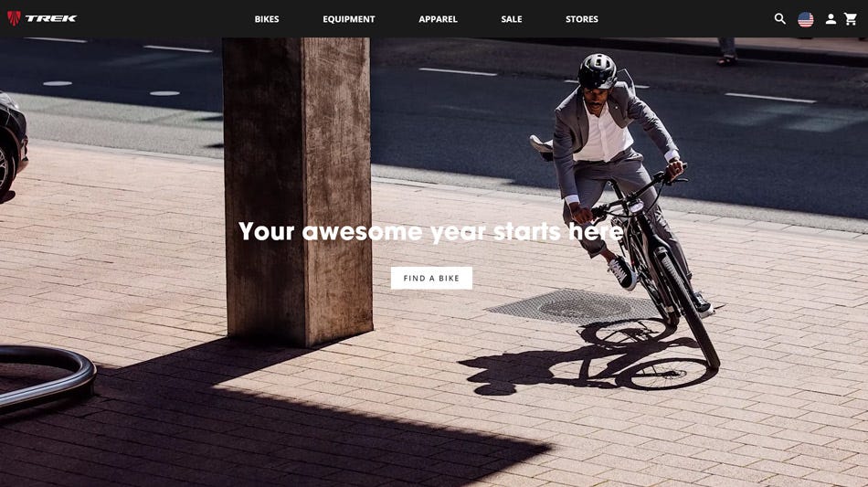Click the red Trek shield logo
The width and height of the screenshot is (868, 487).
point(14,18)
